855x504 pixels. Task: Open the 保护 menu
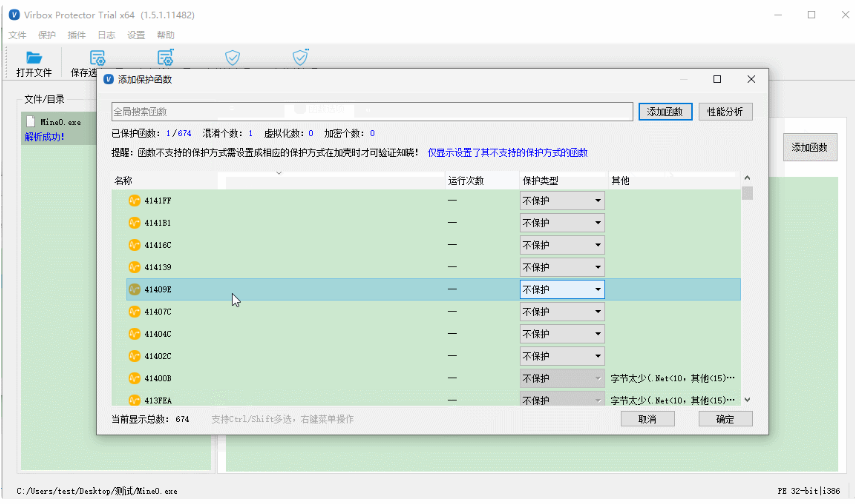pyautogui.click(x=47, y=35)
